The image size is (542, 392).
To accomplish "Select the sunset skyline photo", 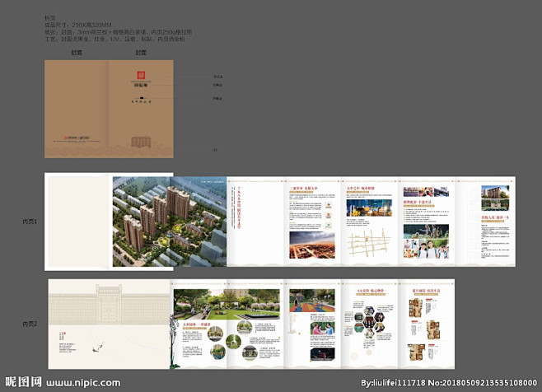I will pos(312,246).
